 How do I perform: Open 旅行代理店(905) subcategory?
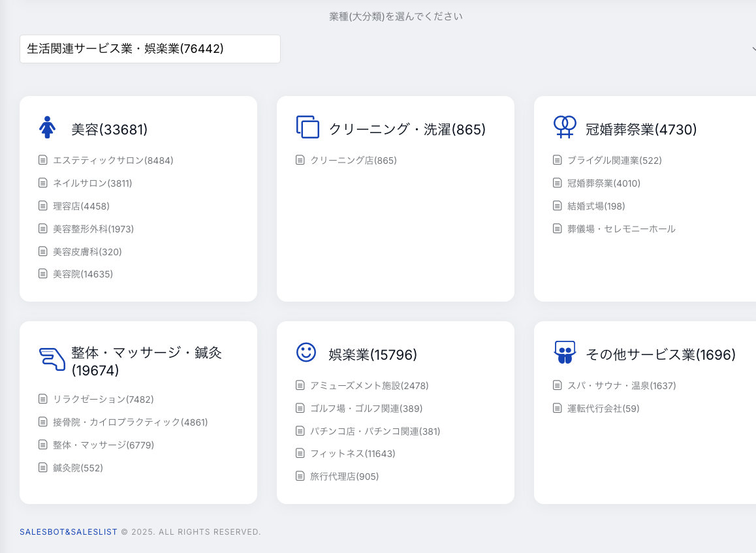coord(344,477)
